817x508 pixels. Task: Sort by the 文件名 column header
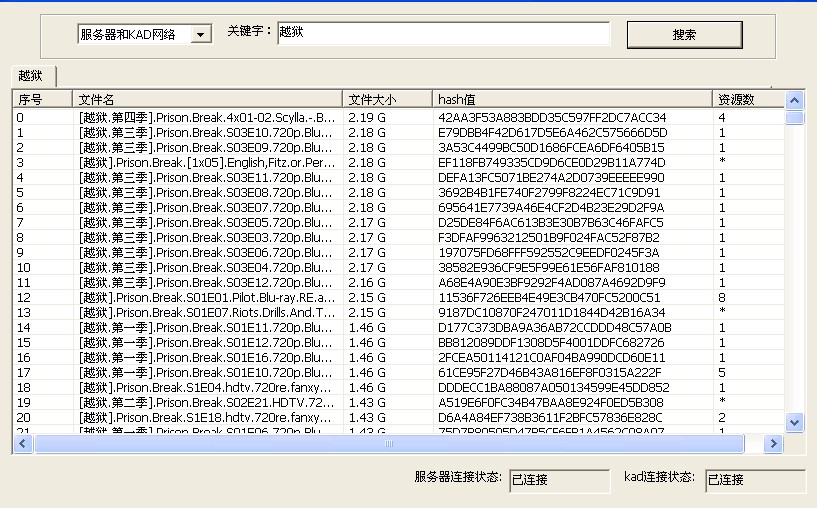point(207,99)
